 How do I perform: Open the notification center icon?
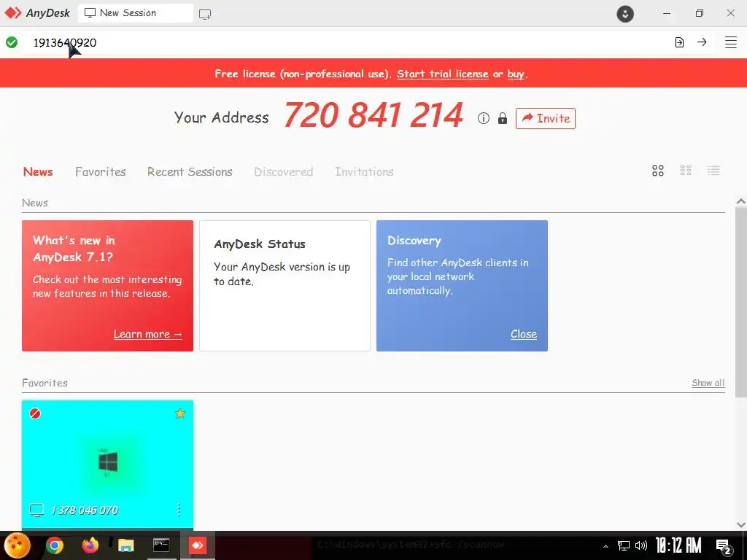(x=724, y=547)
